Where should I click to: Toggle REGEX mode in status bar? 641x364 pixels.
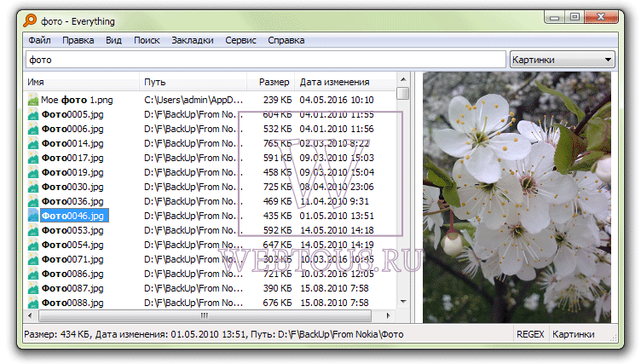click(530, 334)
